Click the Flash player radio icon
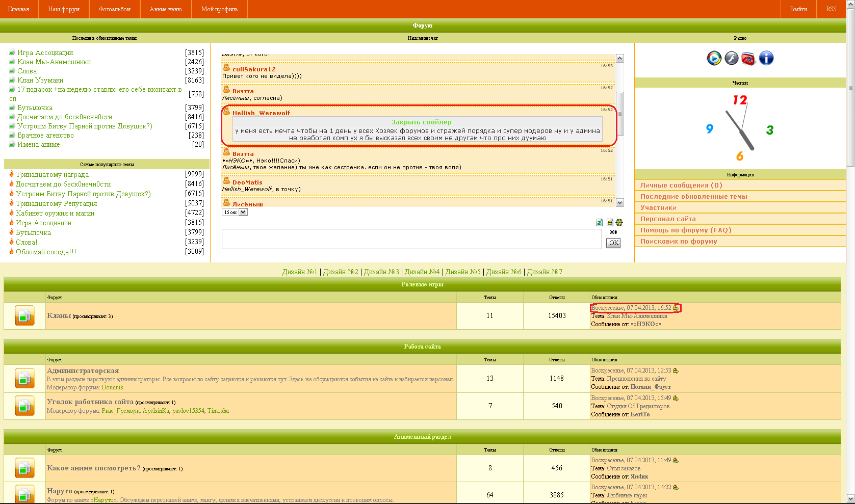This screenshot has height=504, width=855. 731,59
